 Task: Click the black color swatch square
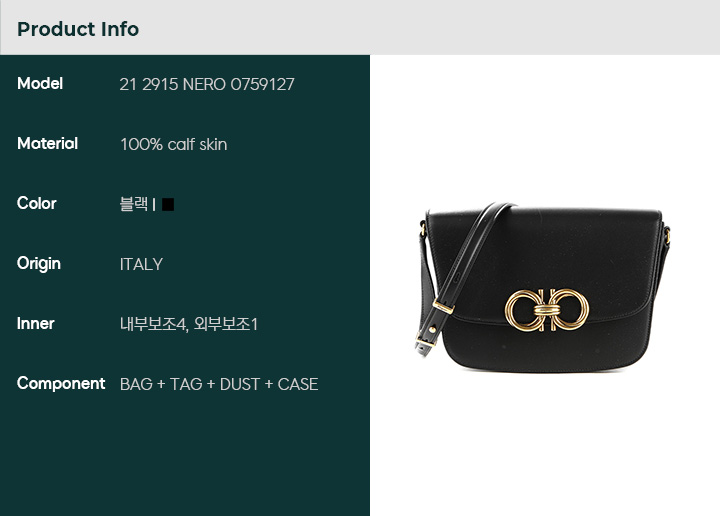pos(168,204)
